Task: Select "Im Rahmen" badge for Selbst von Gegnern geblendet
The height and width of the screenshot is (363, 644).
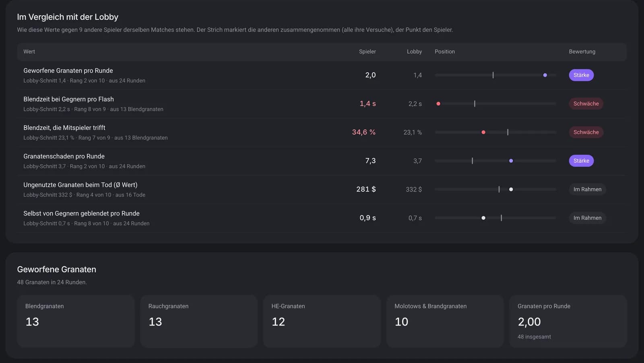Action: click(x=587, y=218)
